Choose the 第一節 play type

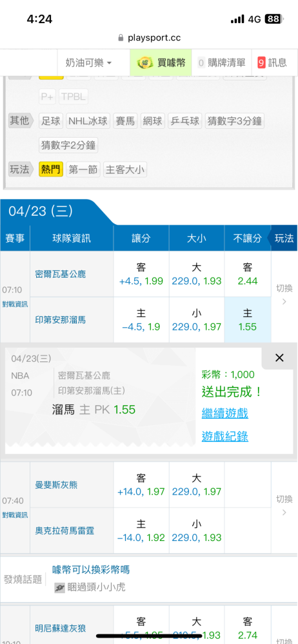pyautogui.click(x=83, y=169)
